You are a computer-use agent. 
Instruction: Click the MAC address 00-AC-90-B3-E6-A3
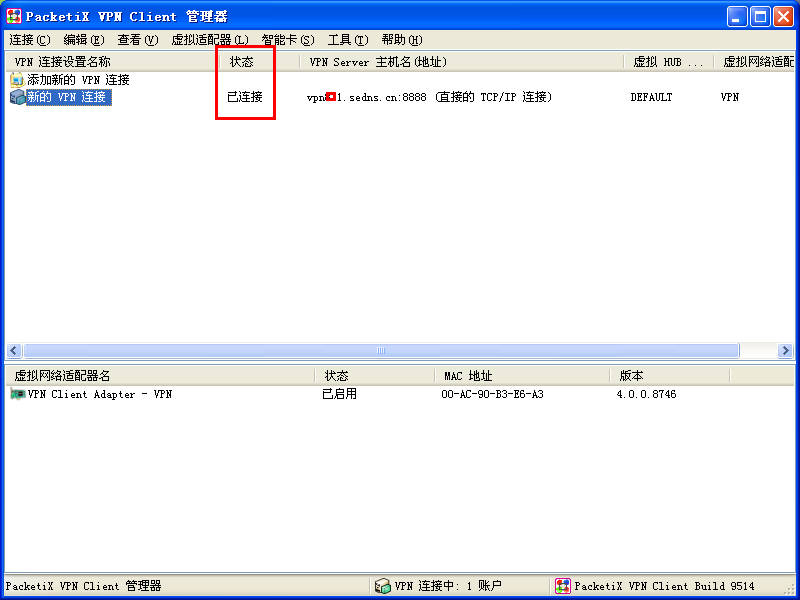click(492, 394)
